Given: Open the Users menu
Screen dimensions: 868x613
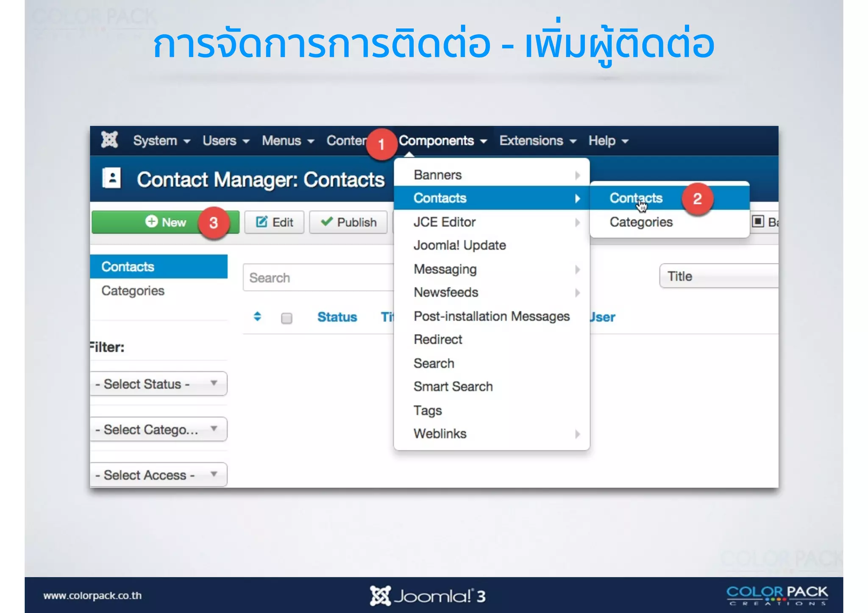Looking at the screenshot, I should (226, 141).
